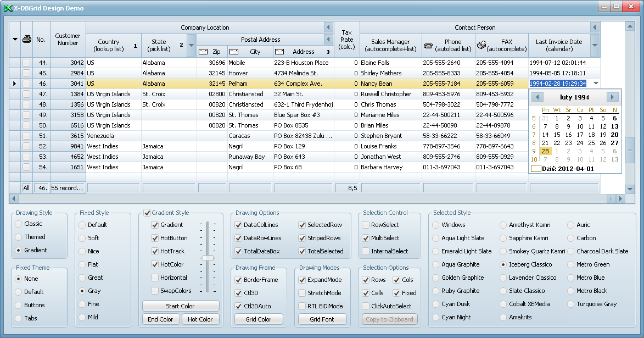Collapse the Contact Person column group
Viewport: 644px width, 338px height.
pyautogui.click(x=594, y=27)
